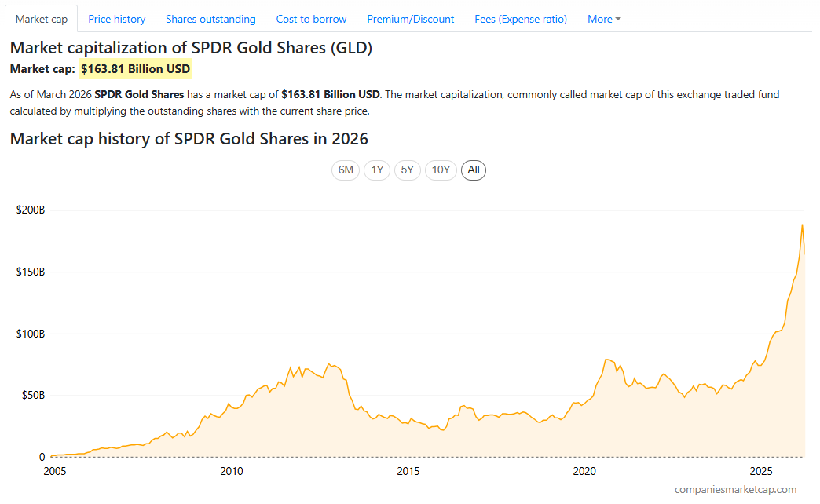The height and width of the screenshot is (504, 820).
Task: Expand the More dropdown
Action: [x=603, y=19]
